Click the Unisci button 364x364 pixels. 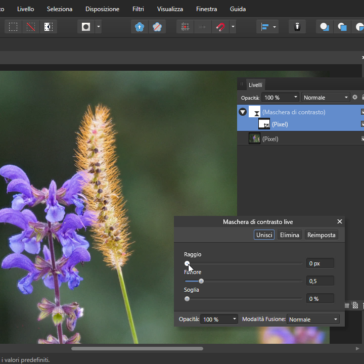(x=264, y=235)
